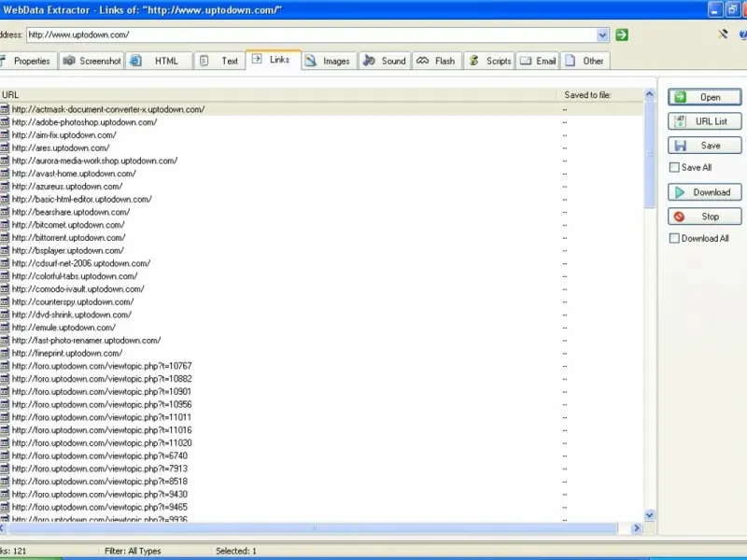The height and width of the screenshot is (560, 747).
Task: Click the Images tab picture icon
Action: 311,61
